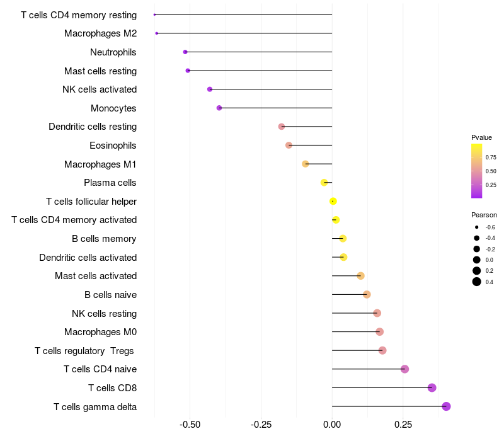Click the Monocytes row label
Viewport: 504px width, 441px height.
[x=113, y=108]
